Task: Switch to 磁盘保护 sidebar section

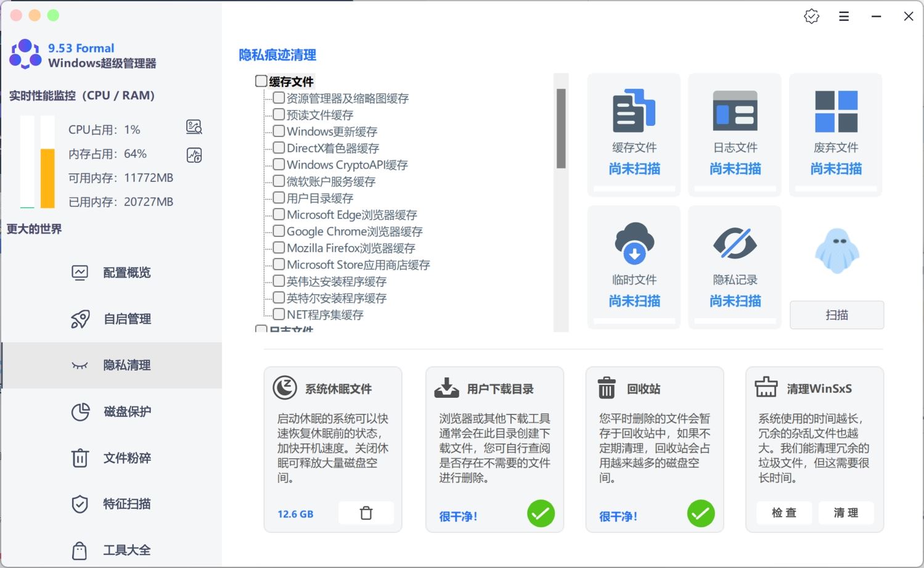Action: (127, 411)
